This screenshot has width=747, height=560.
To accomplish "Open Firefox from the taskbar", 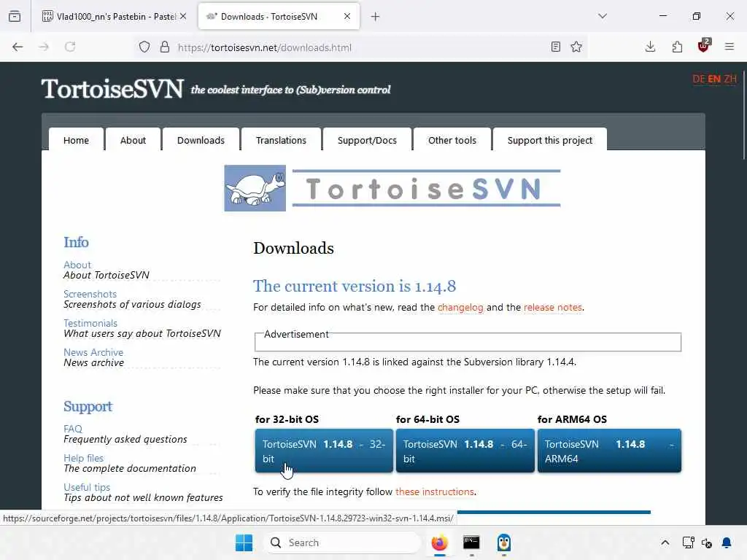I will (440, 542).
